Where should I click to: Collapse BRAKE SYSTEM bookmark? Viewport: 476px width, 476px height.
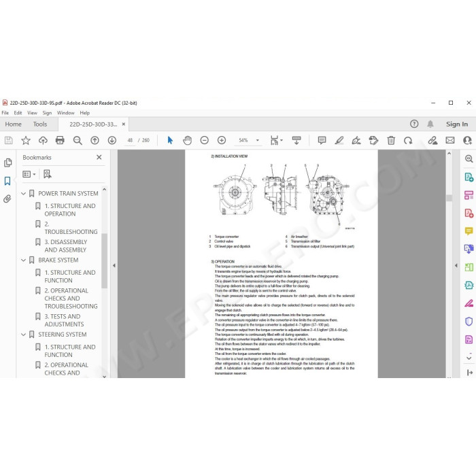click(23, 260)
